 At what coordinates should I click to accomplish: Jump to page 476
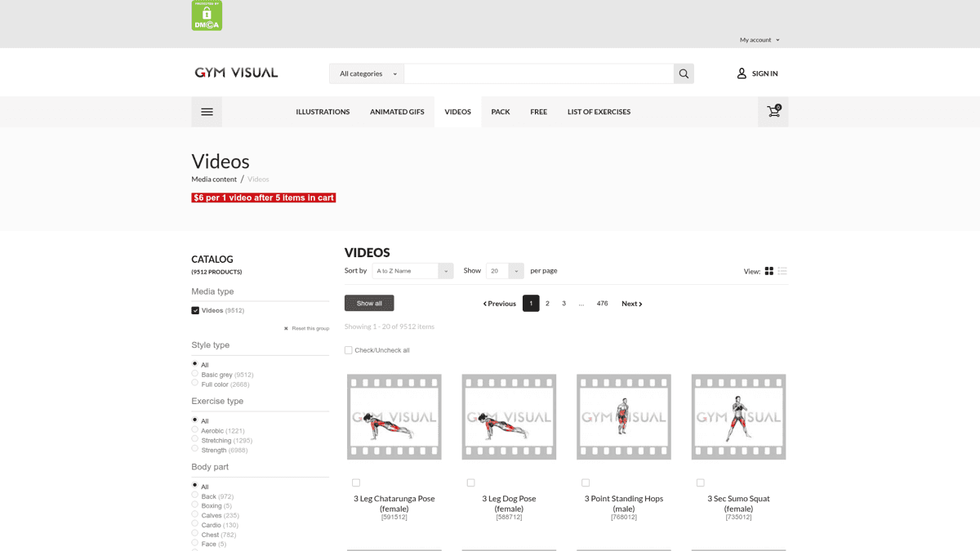coord(602,304)
